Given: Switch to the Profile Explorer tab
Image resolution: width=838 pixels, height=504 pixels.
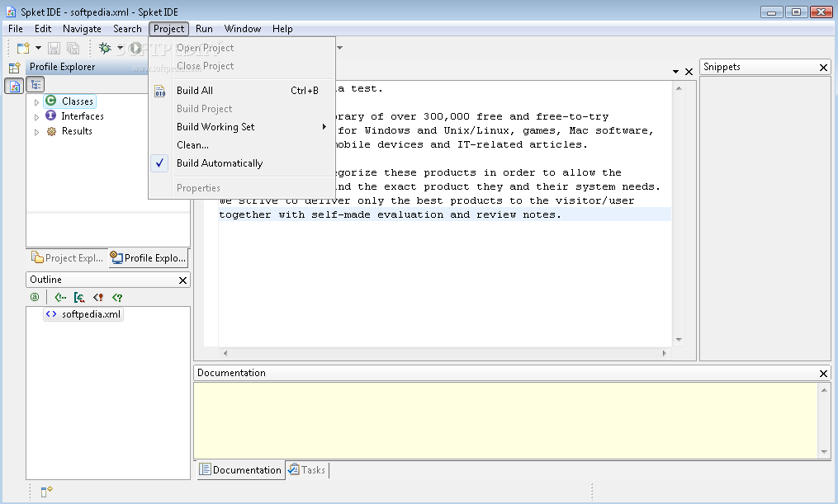Looking at the screenshot, I should click(x=148, y=258).
